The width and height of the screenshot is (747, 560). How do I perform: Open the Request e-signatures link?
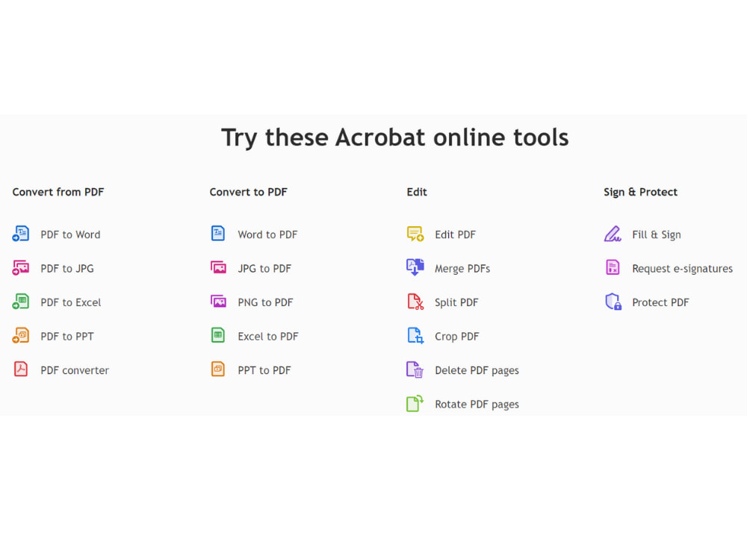[x=682, y=269]
